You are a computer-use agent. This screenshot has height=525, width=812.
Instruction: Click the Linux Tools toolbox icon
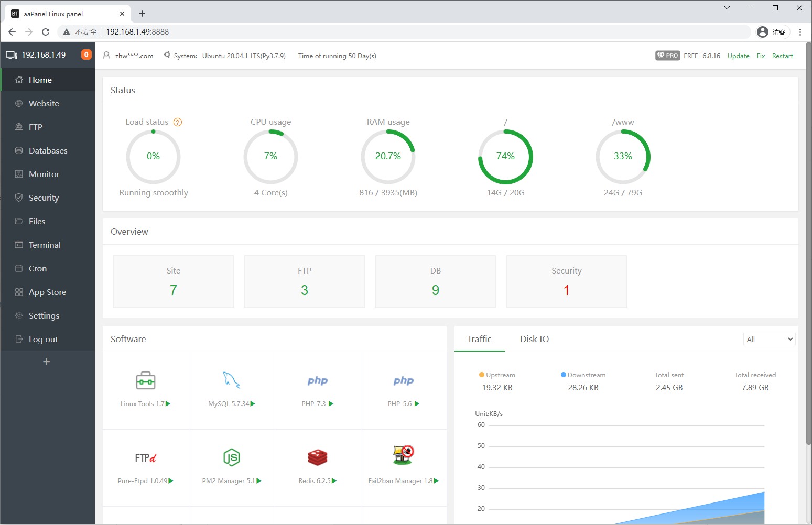pos(146,380)
